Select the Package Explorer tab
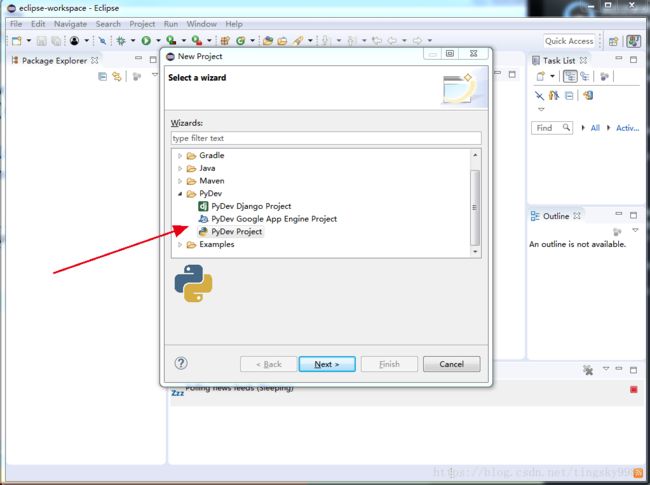The width and height of the screenshot is (650, 485). click(54, 61)
